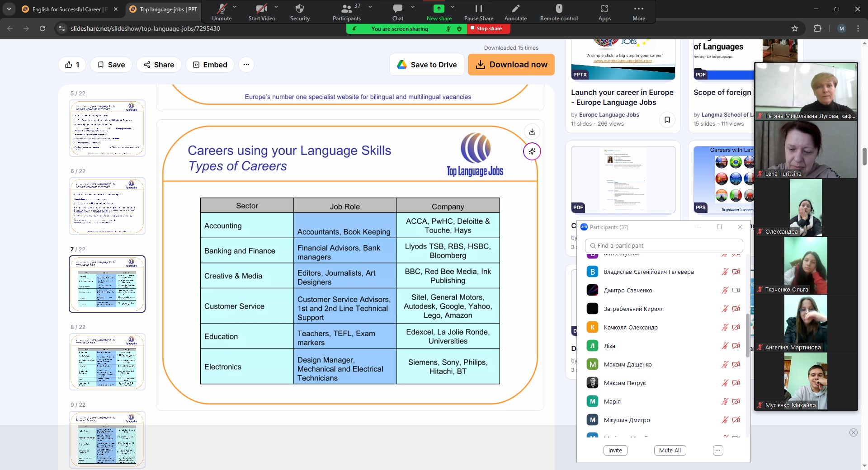868x470 pixels.
Task: Click the participants list scrollbar
Action: point(747,334)
